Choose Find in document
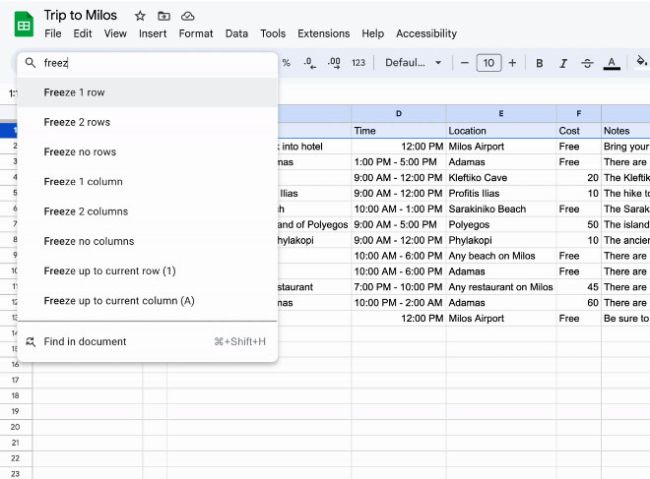 click(148, 342)
